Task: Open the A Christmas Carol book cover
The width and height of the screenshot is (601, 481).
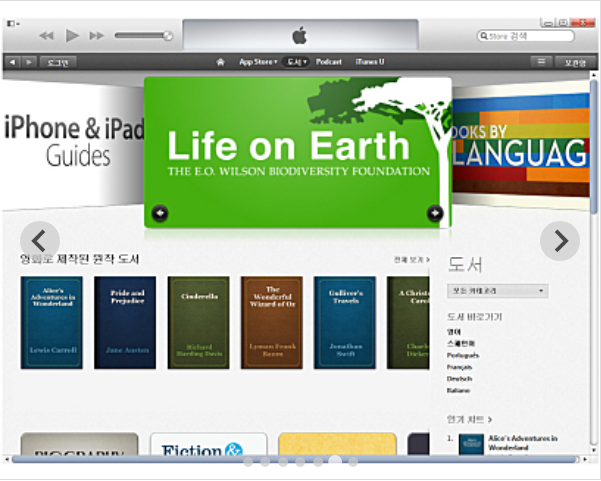Action: point(408,323)
